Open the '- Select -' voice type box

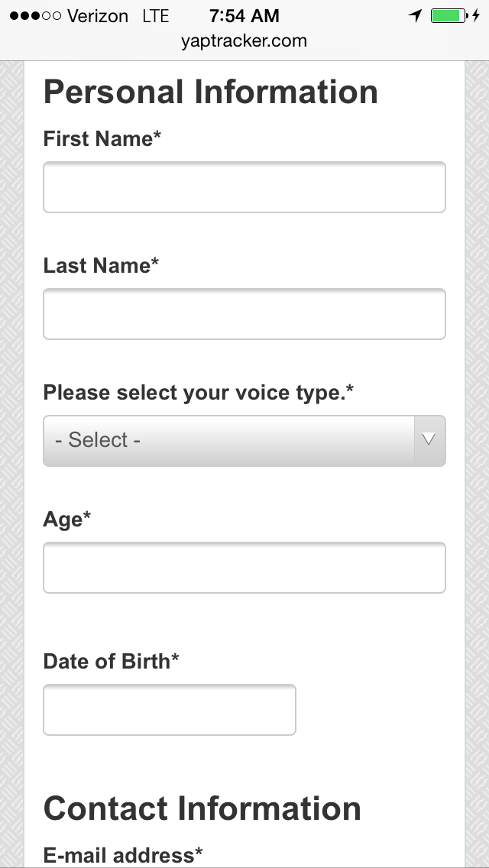click(244, 441)
